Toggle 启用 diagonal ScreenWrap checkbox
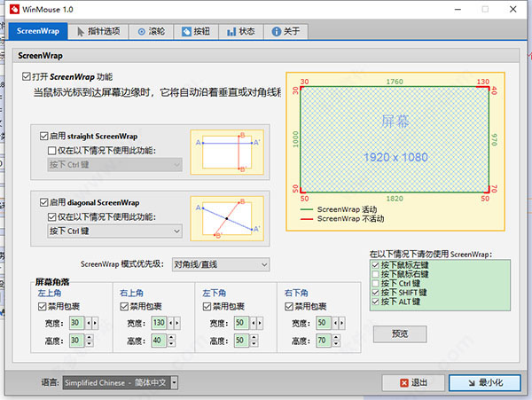 43,202
